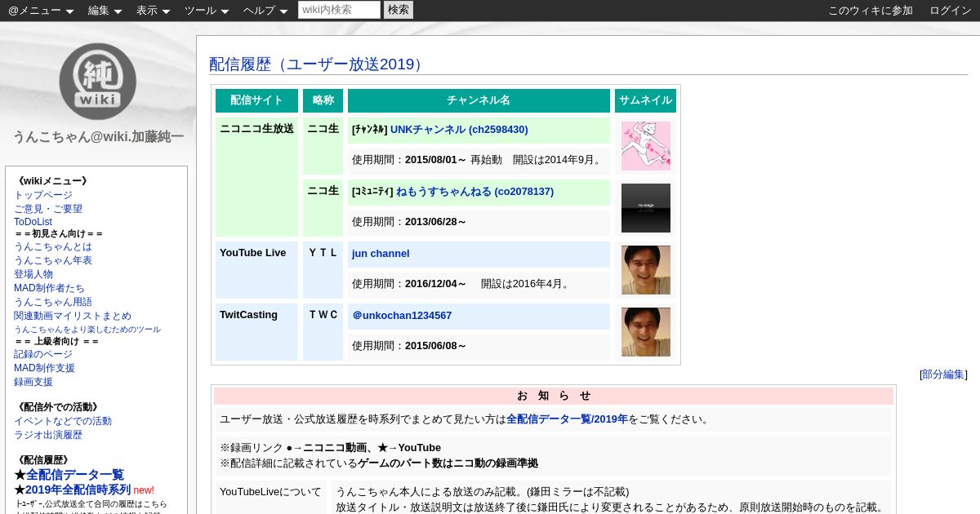
Task: Open the ヘルプ menu
Action: [265, 11]
